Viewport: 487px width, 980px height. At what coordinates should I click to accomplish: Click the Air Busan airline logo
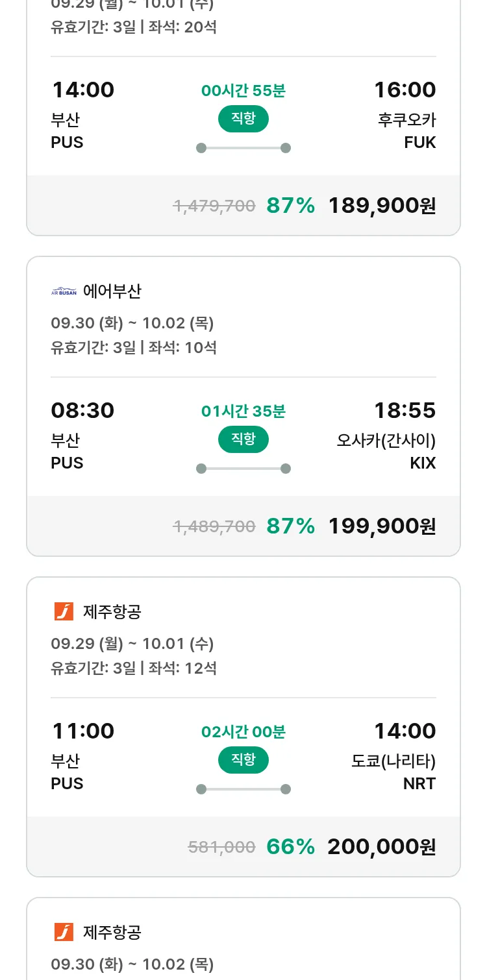tap(64, 291)
